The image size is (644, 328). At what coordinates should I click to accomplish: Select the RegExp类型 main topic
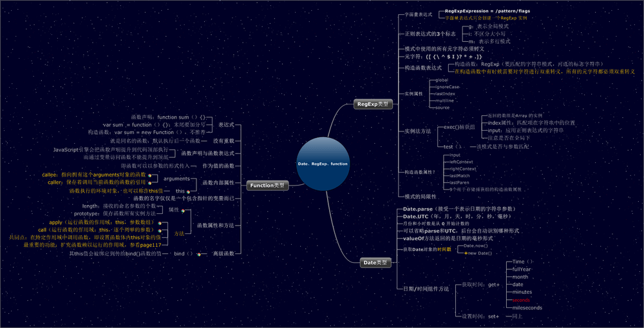[x=373, y=104]
